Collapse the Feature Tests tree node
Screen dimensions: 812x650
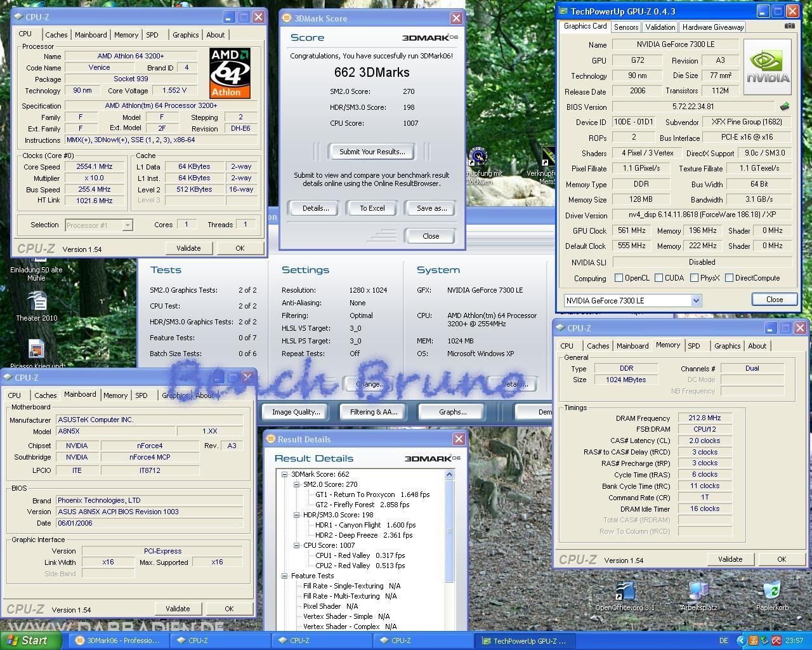pos(284,576)
